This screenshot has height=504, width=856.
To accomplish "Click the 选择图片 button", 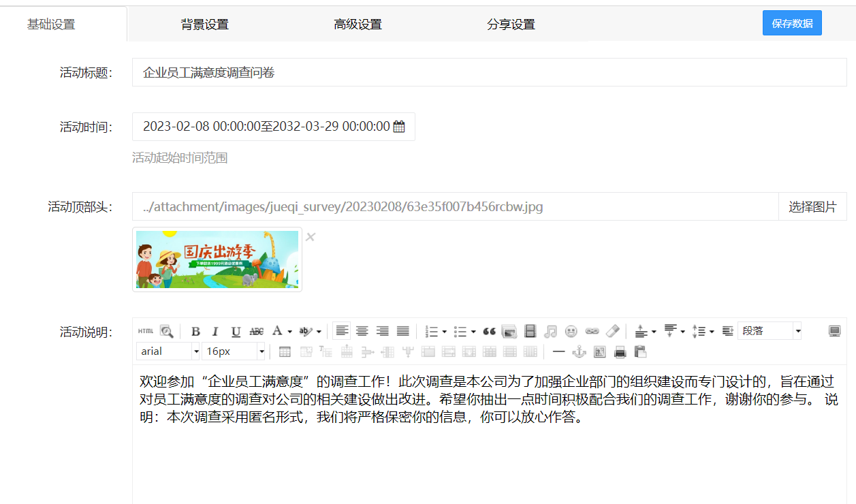I will [x=812, y=206].
